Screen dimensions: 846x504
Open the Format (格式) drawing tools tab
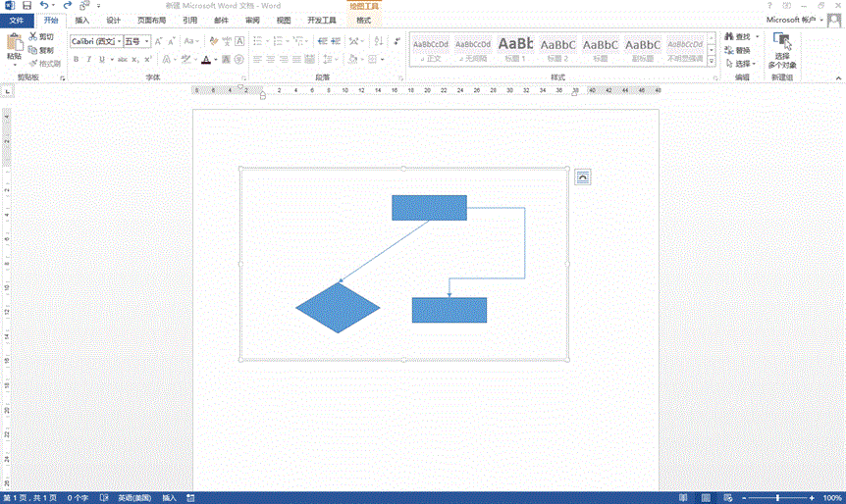coord(363,20)
